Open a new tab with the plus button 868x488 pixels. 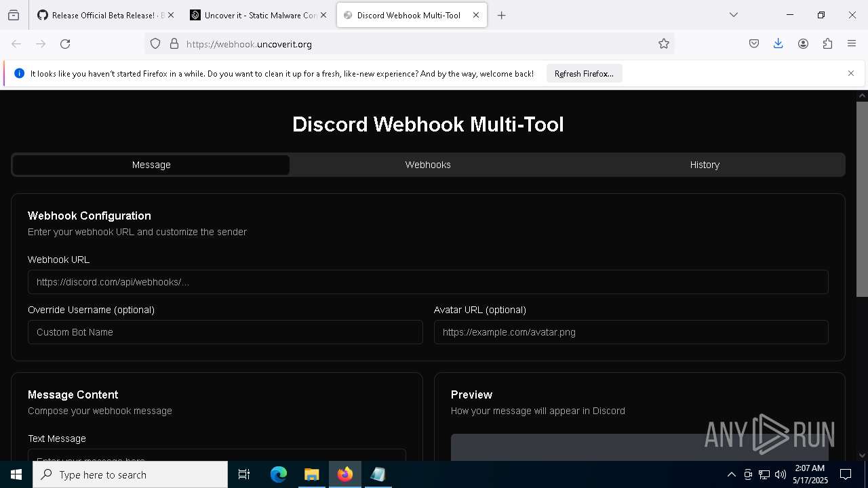click(502, 15)
